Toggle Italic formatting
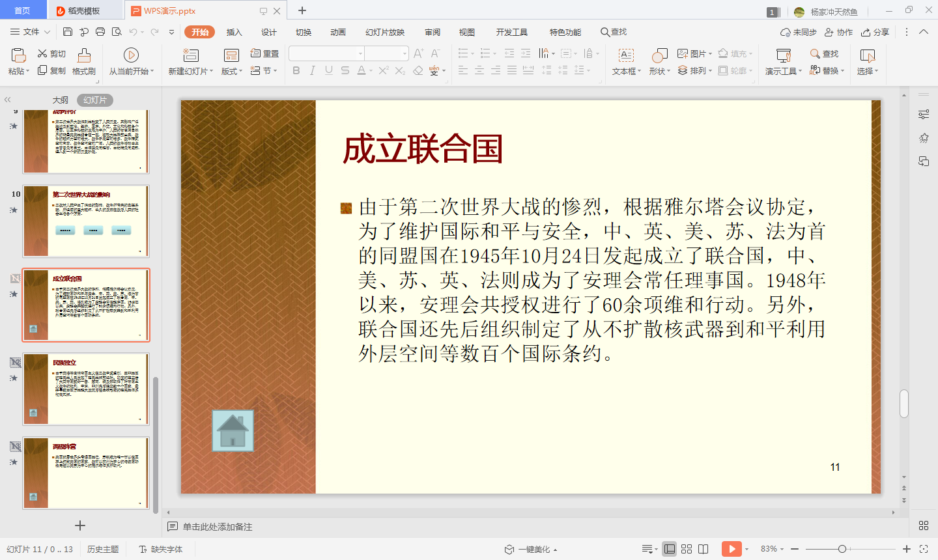Image resolution: width=938 pixels, height=560 pixels. pyautogui.click(x=313, y=70)
